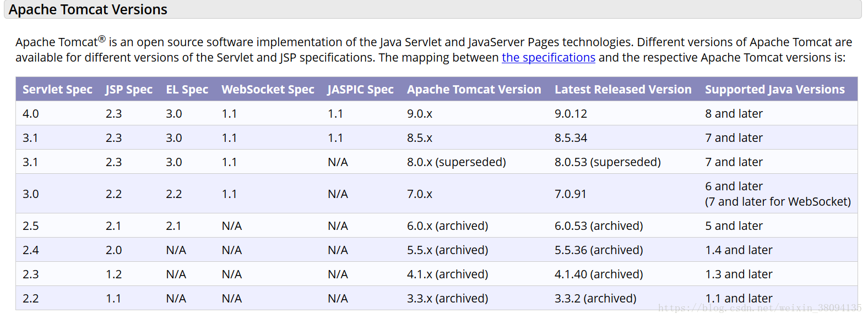Open the specifications link
868x319 pixels.
click(x=548, y=58)
